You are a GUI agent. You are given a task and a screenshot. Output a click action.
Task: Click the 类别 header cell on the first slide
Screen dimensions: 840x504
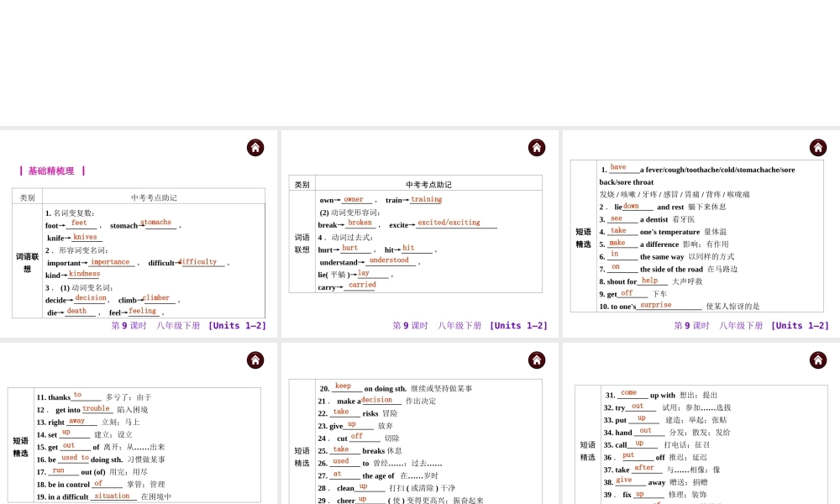coord(28,197)
